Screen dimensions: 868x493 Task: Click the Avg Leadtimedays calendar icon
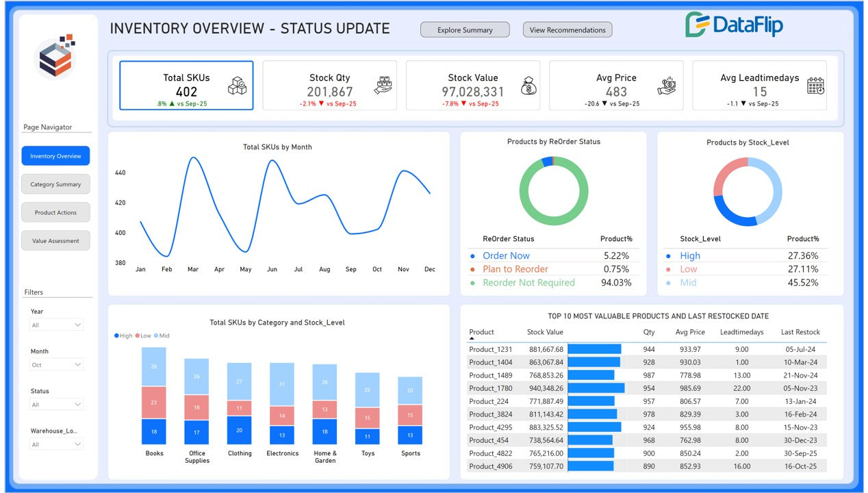(815, 86)
